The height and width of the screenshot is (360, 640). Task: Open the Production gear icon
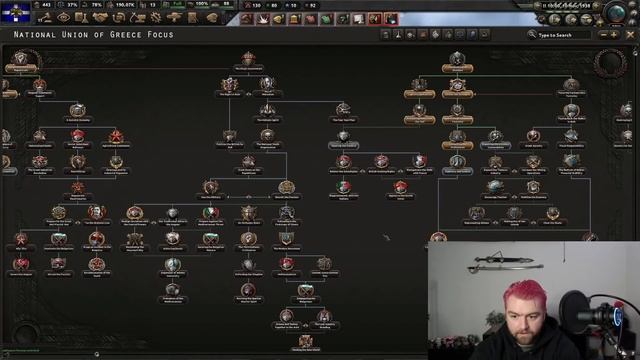pos(156,18)
